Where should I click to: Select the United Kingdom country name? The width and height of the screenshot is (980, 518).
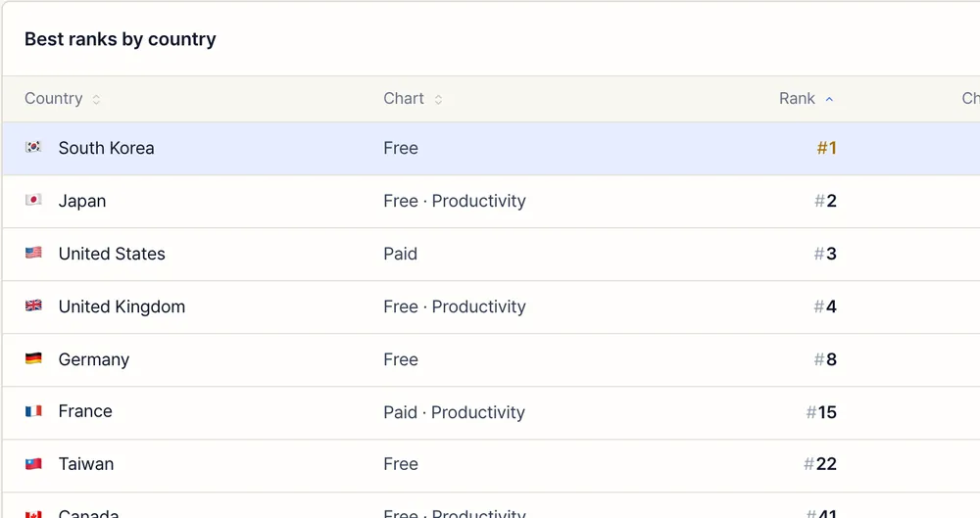(x=122, y=306)
